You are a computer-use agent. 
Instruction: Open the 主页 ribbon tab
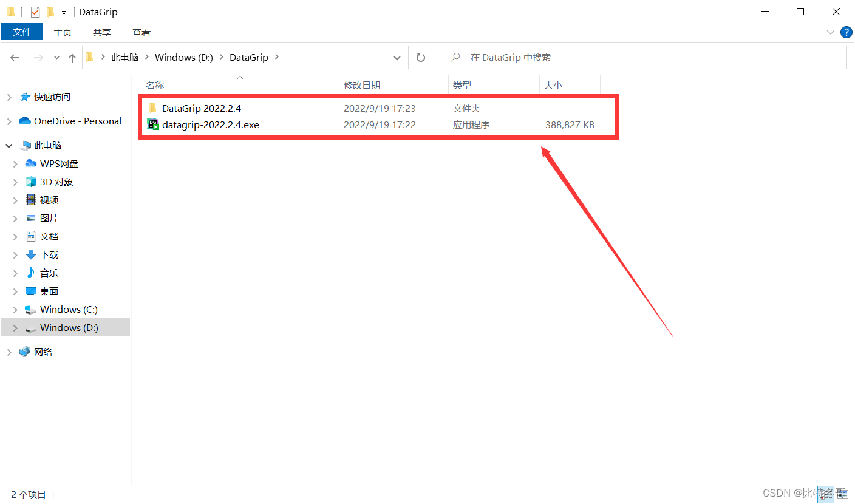[x=63, y=32]
